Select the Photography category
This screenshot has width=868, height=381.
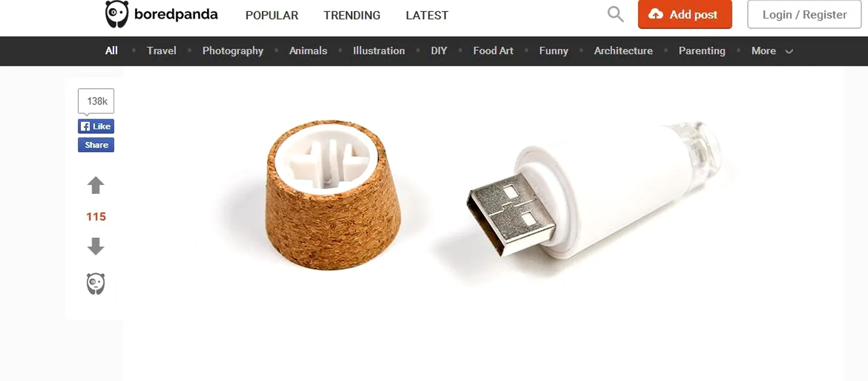(233, 51)
